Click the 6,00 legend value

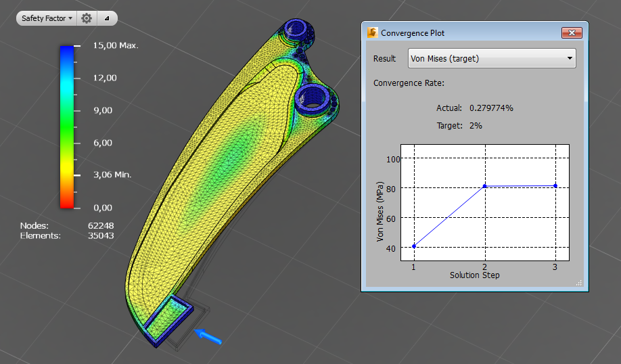coord(103,143)
